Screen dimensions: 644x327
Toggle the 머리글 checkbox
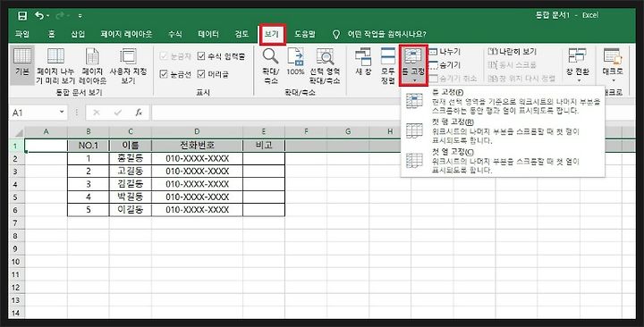coord(213,74)
